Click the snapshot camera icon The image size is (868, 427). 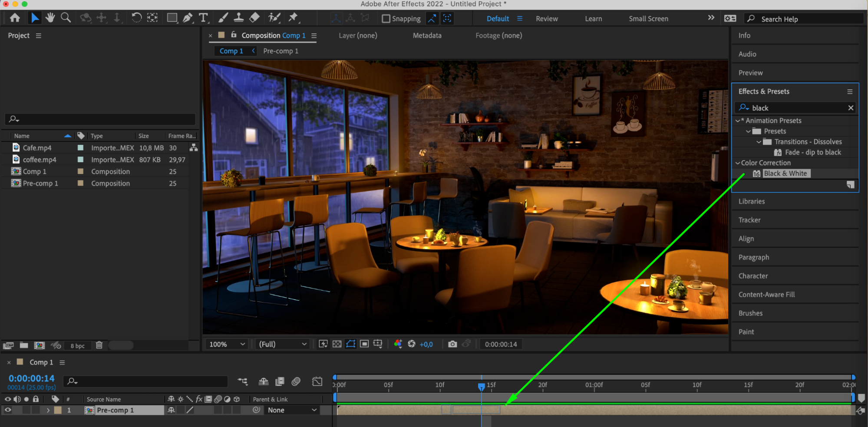[452, 344]
